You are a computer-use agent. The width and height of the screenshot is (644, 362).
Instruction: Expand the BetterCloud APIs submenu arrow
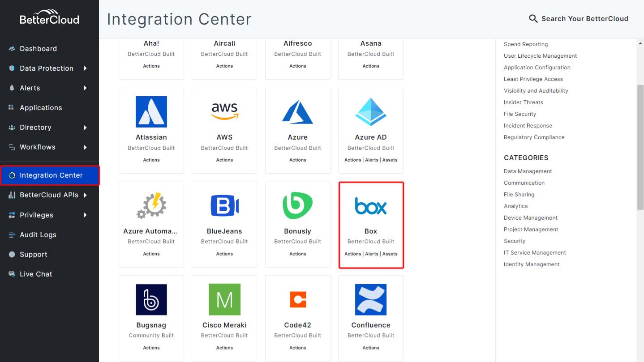(x=85, y=195)
